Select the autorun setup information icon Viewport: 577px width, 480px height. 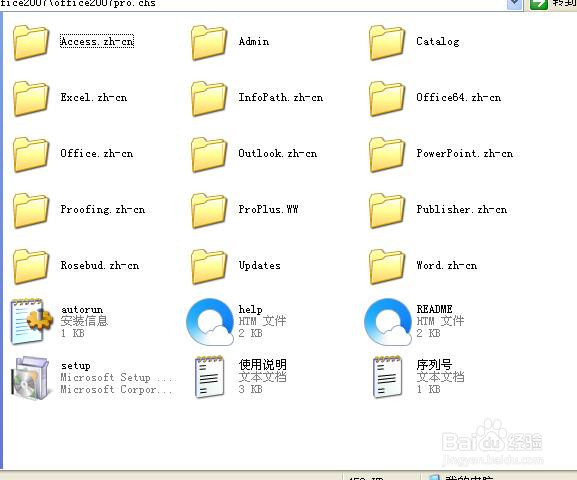(32, 322)
